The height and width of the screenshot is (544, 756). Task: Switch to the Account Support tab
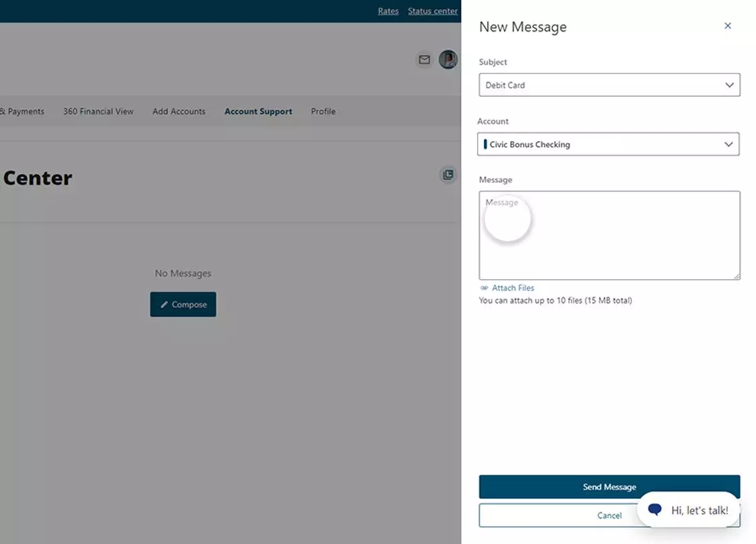258,111
